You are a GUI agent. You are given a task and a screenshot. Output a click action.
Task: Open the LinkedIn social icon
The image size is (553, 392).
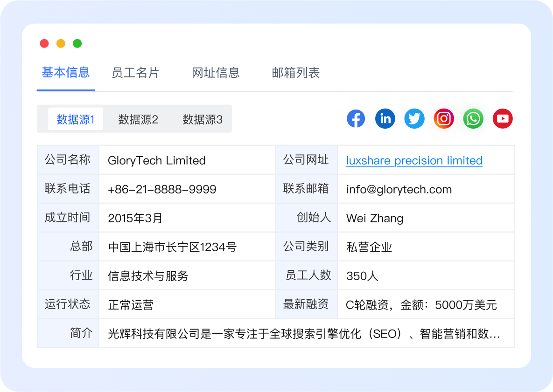click(x=385, y=119)
